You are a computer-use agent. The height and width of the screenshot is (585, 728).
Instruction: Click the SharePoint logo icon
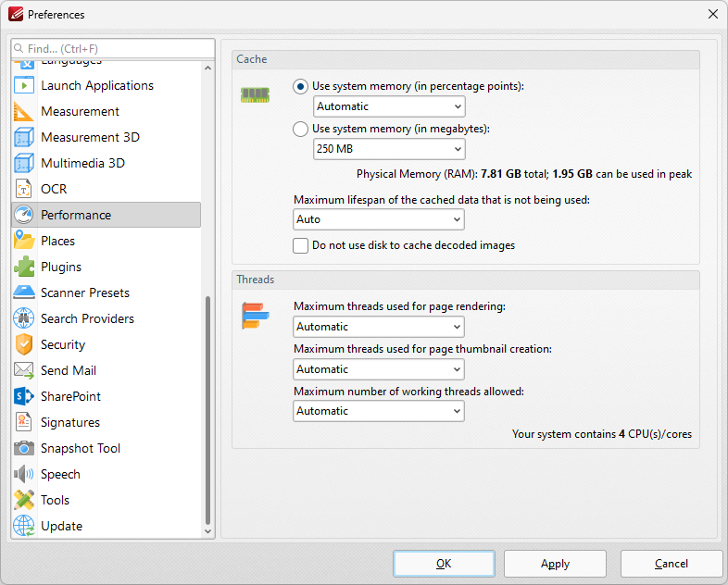click(24, 396)
